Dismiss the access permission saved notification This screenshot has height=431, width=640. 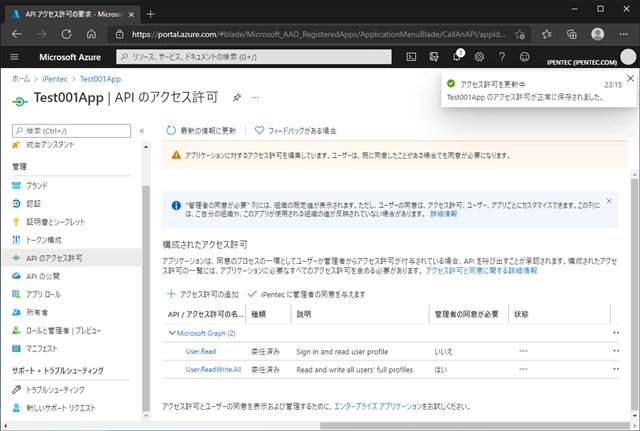coord(631,78)
